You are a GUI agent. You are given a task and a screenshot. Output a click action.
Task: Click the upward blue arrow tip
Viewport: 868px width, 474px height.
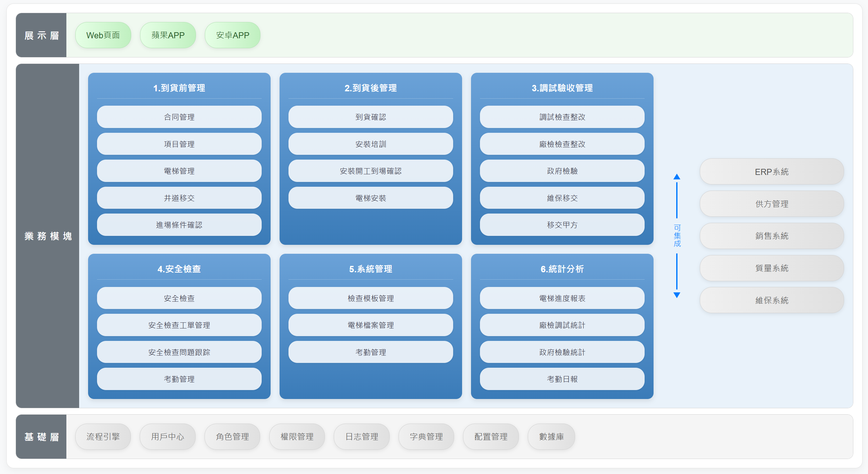pos(676,177)
